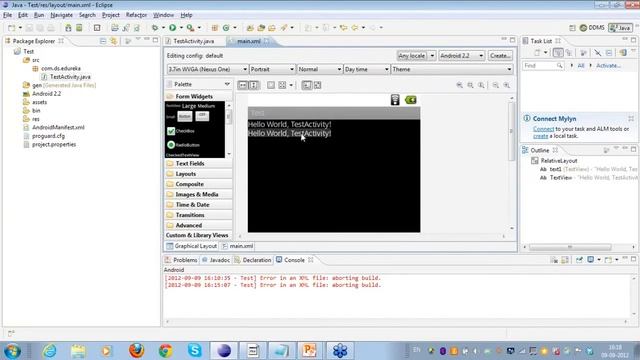Switch to TestActivity.java editor tab
640x360 pixels.
tap(193, 41)
